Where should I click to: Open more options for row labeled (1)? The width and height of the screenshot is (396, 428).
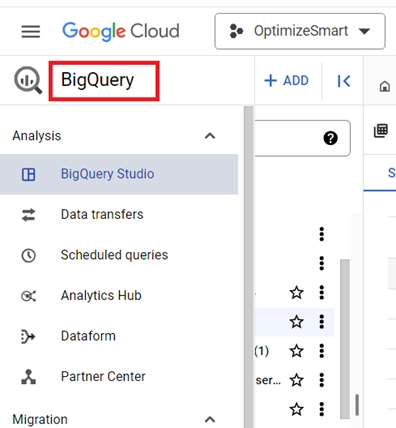(x=322, y=351)
